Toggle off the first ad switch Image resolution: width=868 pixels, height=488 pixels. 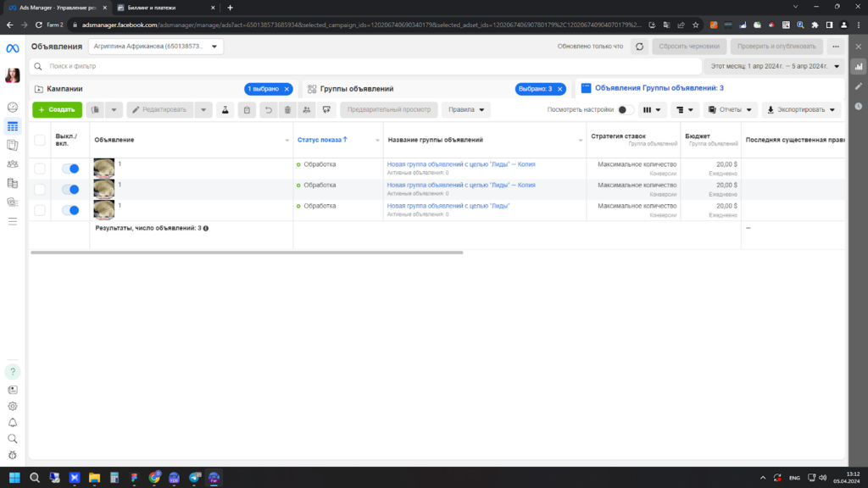[70, 169]
